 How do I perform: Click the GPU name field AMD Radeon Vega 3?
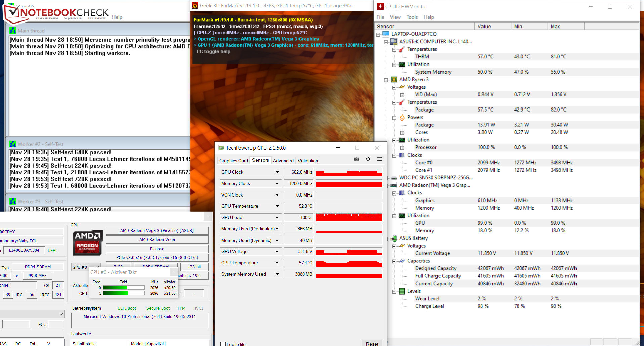tap(157, 231)
